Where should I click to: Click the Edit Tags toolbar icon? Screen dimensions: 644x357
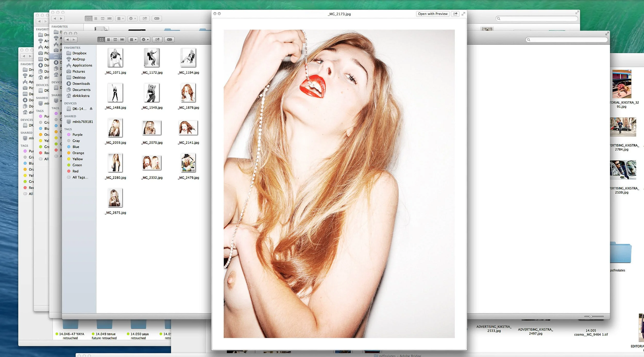point(169,39)
